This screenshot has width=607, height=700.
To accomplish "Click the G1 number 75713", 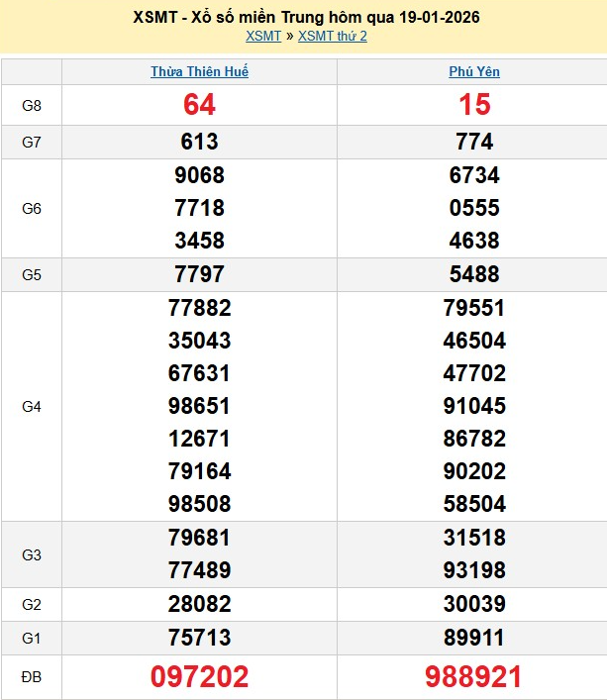I will [199, 638].
